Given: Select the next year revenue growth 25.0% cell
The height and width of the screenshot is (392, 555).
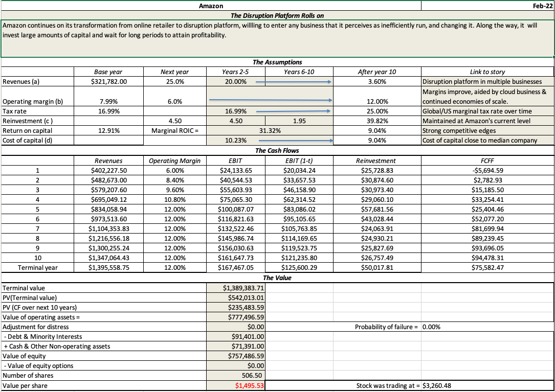Looking at the screenshot, I should 174,82.
